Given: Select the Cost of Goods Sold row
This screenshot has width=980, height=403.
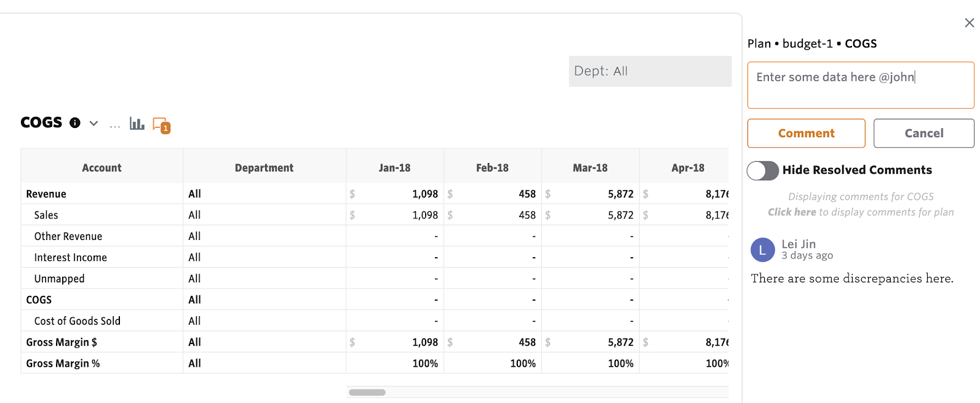Looking at the screenshot, I should [x=78, y=321].
